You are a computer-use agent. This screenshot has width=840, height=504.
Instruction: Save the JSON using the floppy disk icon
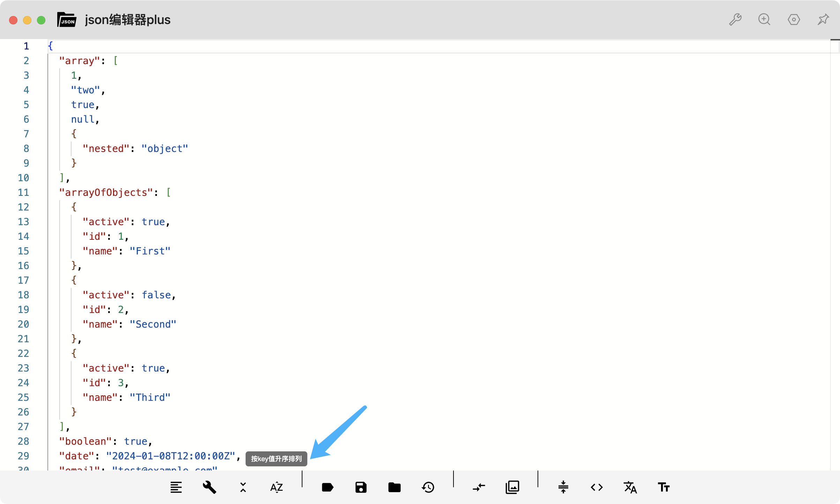tap(361, 487)
